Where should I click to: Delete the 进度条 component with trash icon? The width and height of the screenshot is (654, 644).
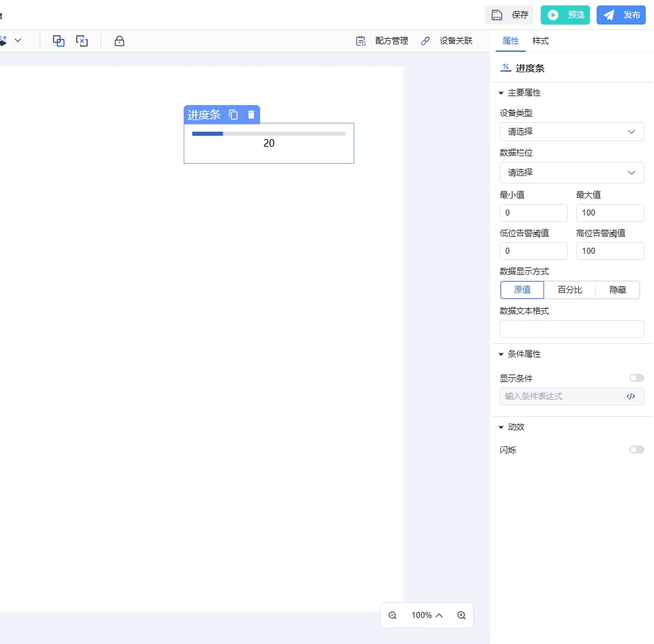251,115
